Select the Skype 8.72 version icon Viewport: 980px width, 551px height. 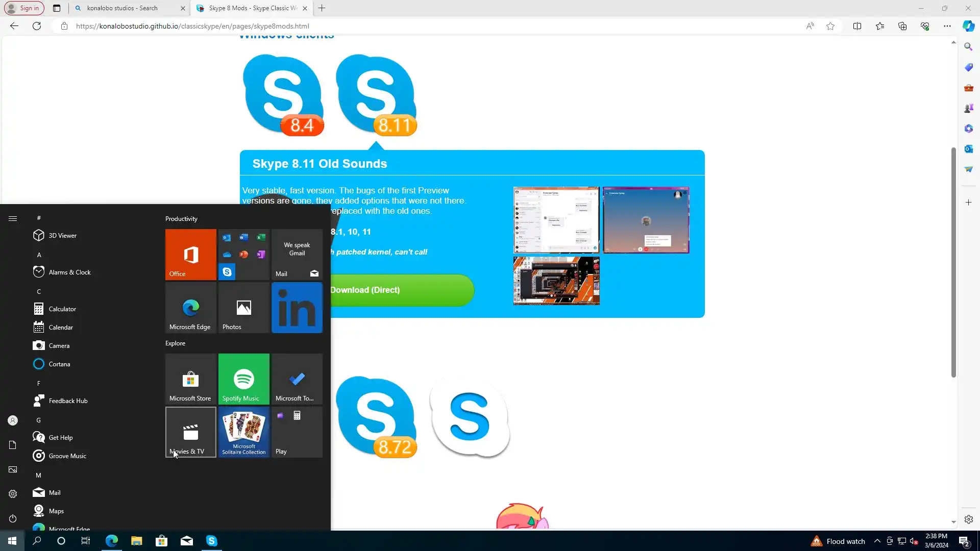coord(376,416)
